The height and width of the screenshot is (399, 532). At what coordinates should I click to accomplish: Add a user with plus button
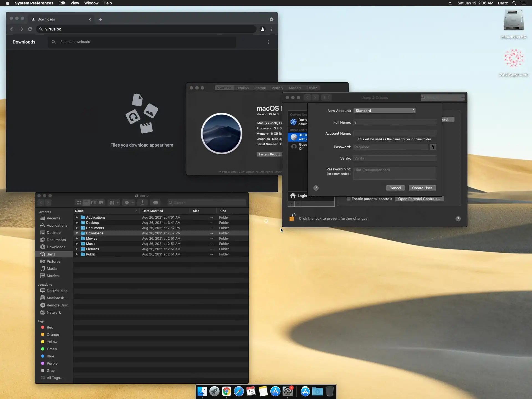291,204
